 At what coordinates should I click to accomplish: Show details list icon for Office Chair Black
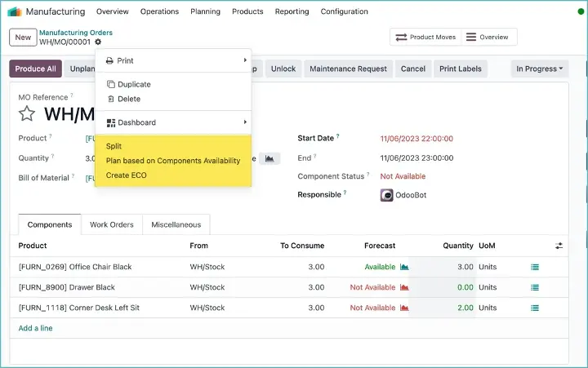pyautogui.click(x=535, y=267)
